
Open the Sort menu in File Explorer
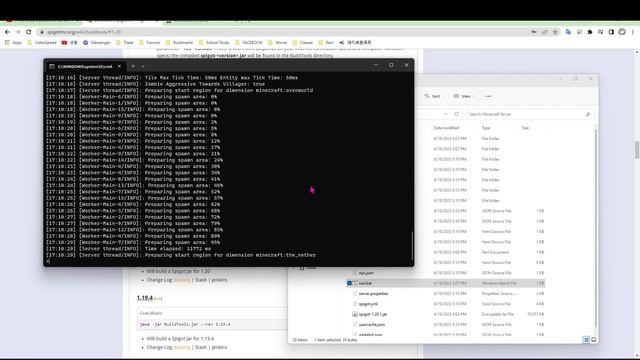coord(433,96)
